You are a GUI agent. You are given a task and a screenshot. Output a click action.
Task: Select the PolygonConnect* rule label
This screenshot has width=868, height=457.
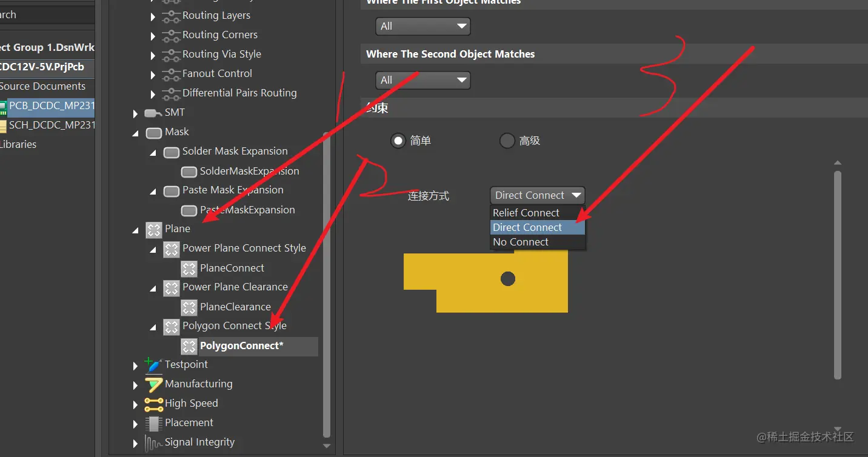pos(241,346)
